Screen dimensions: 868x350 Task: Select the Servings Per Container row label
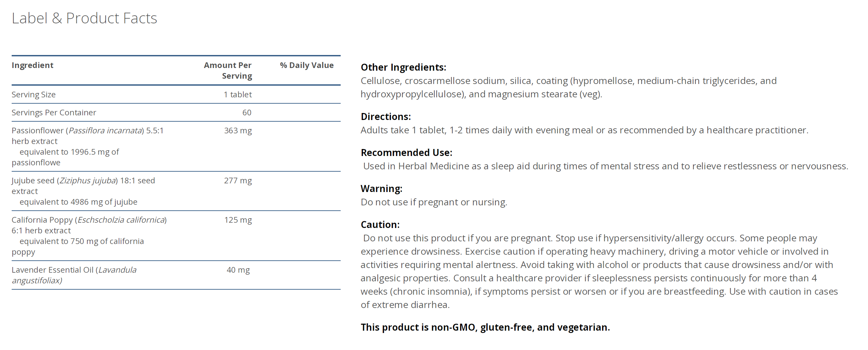[54, 113]
